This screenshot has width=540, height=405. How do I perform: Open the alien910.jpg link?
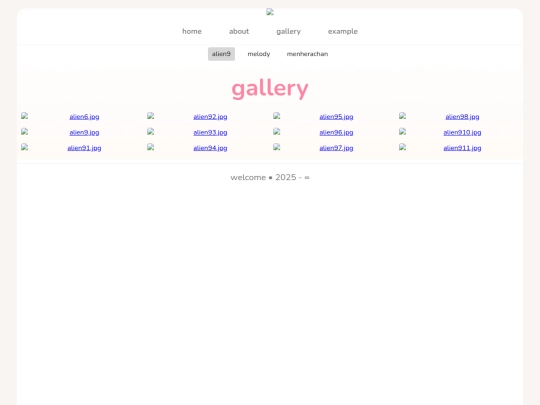click(463, 133)
